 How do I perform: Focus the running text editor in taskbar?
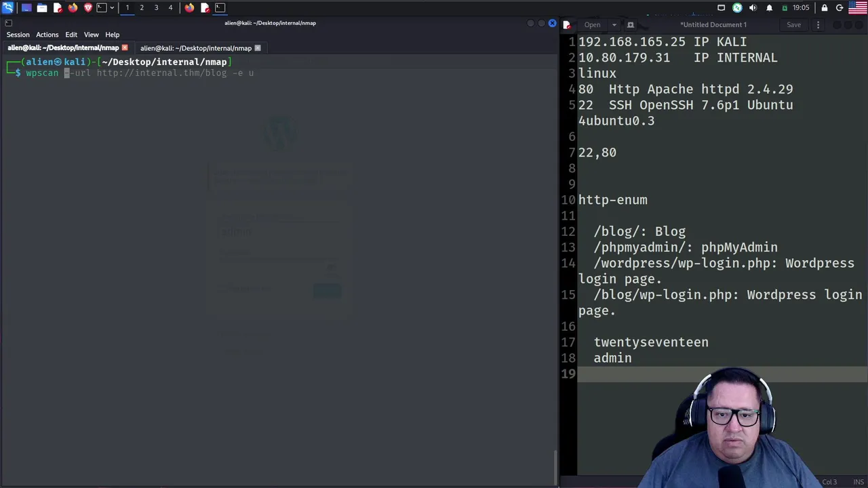point(205,7)
